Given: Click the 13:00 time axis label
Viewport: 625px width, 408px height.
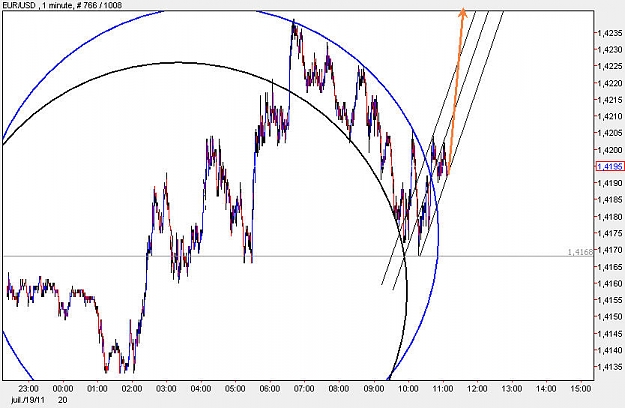Looking at the screenshot, I should 511,388.
